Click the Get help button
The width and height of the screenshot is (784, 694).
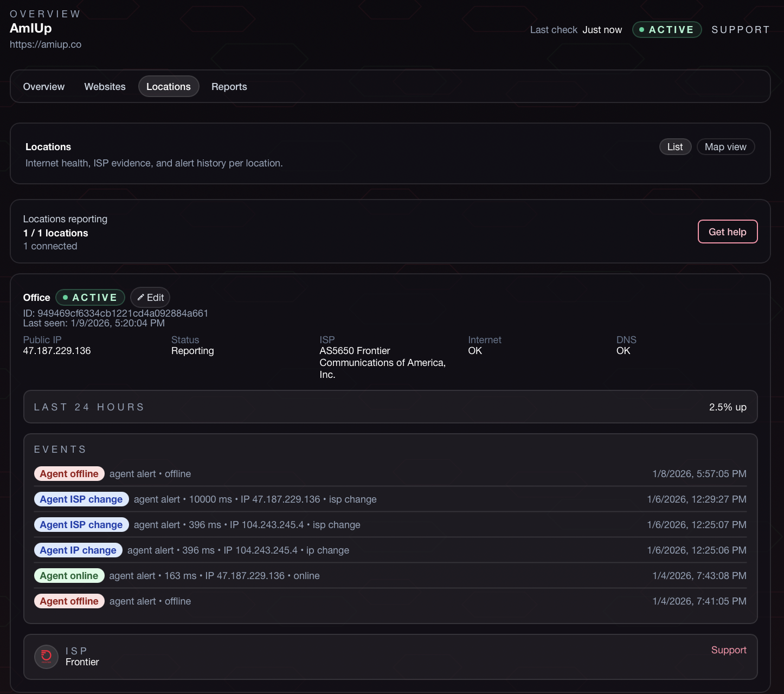(728, 232)
